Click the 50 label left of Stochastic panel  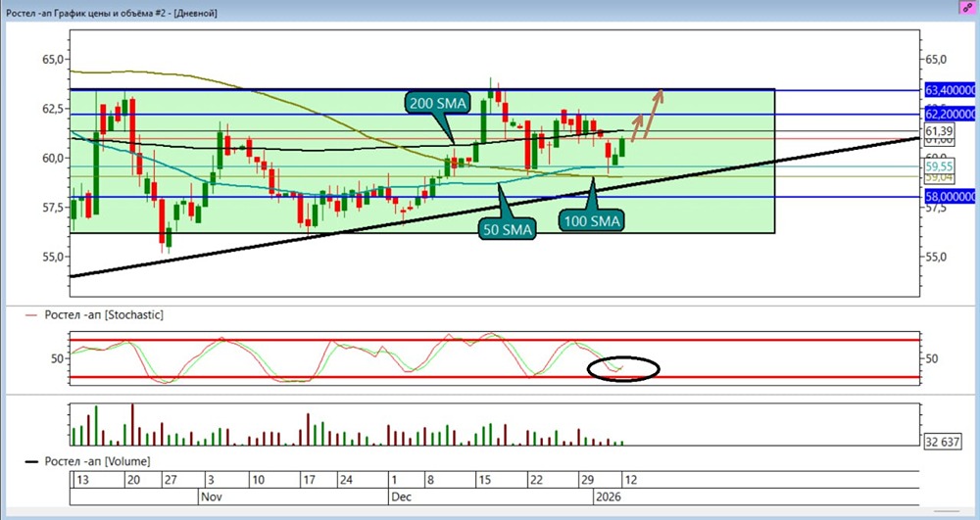pos(58,358)
